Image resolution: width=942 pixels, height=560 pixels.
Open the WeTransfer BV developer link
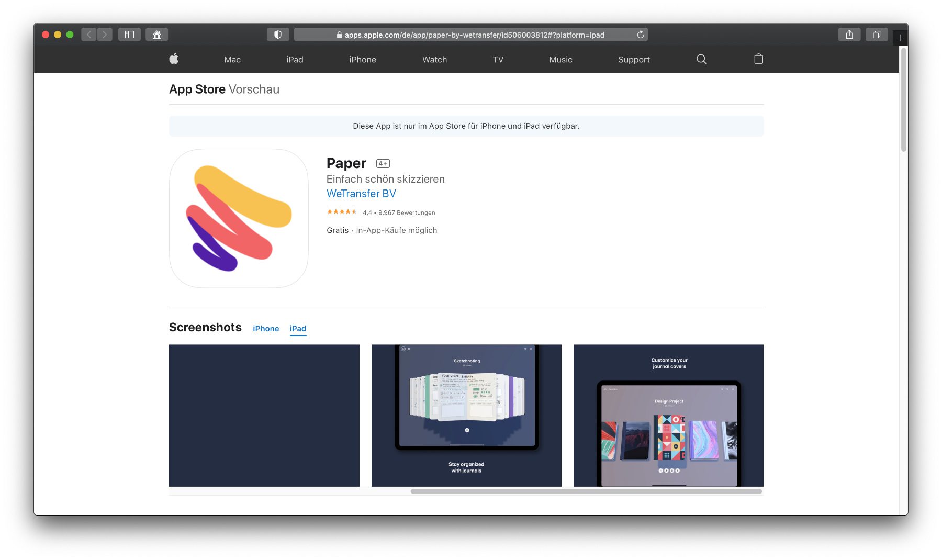pyautogui.click(x=361, y=194)
